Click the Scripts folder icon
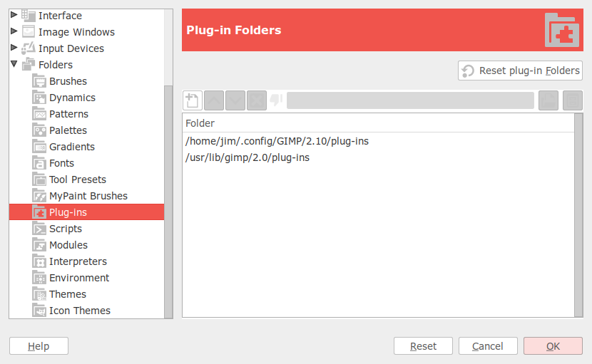592x364 pixels. tap(39, 229)
